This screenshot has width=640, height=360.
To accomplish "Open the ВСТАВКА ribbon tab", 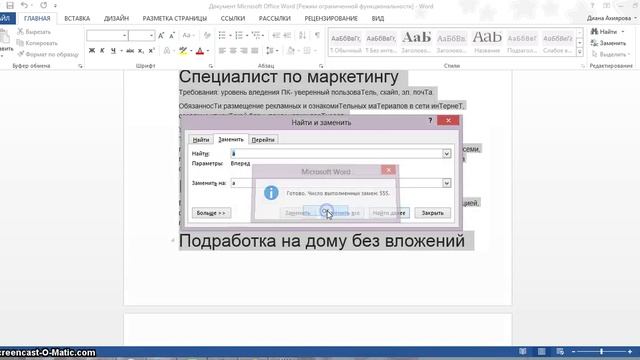I will 77,18.
